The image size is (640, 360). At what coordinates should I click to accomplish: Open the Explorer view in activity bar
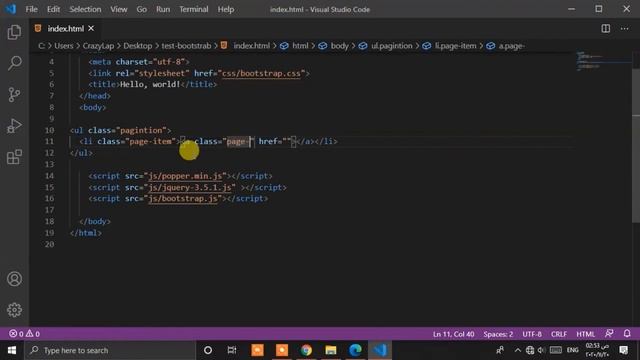tap(14, 32)
